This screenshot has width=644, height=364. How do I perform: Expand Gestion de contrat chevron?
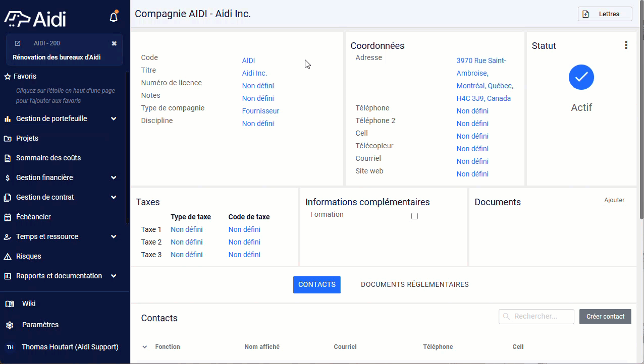click(x=114, y=198)
